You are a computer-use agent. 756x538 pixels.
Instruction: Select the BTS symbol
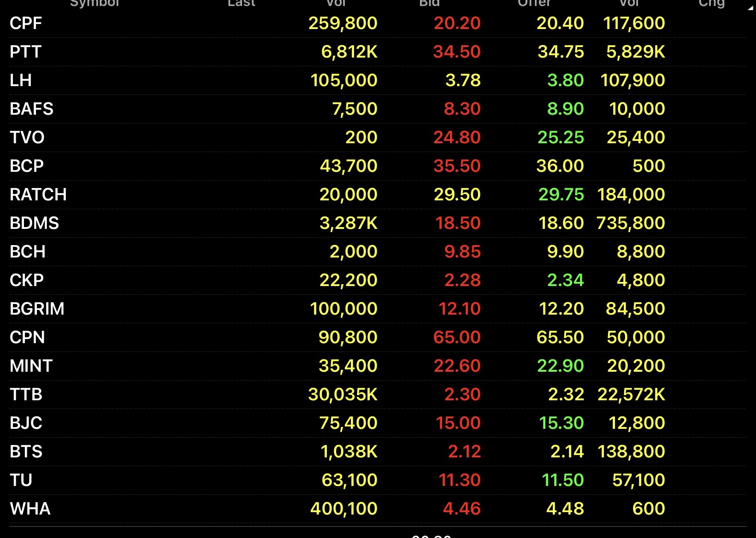(x=26, y=451)
